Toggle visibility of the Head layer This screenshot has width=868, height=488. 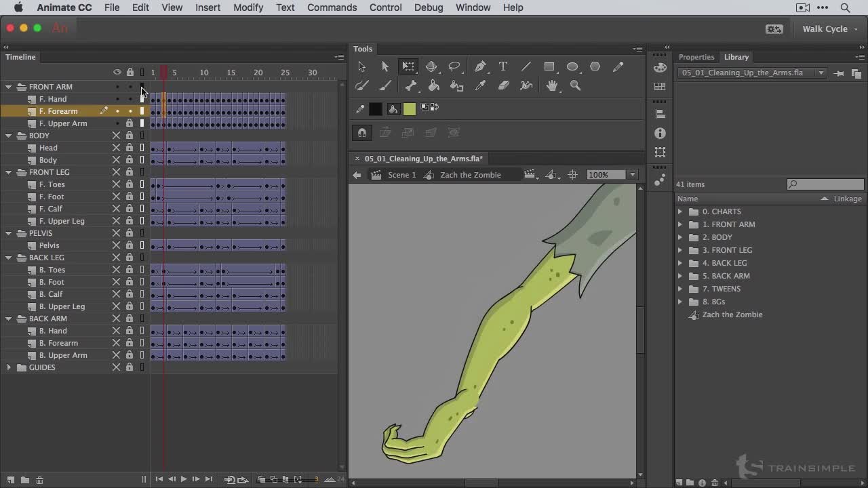coord(116,148)
